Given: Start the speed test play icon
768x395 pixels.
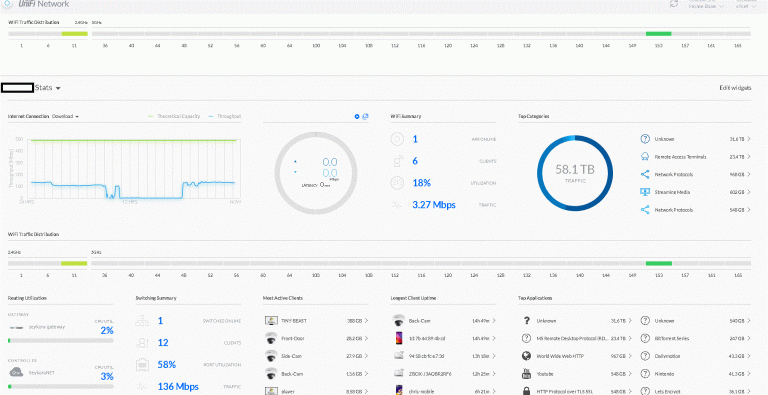Looking at the screenshot, I should (357, 117).
